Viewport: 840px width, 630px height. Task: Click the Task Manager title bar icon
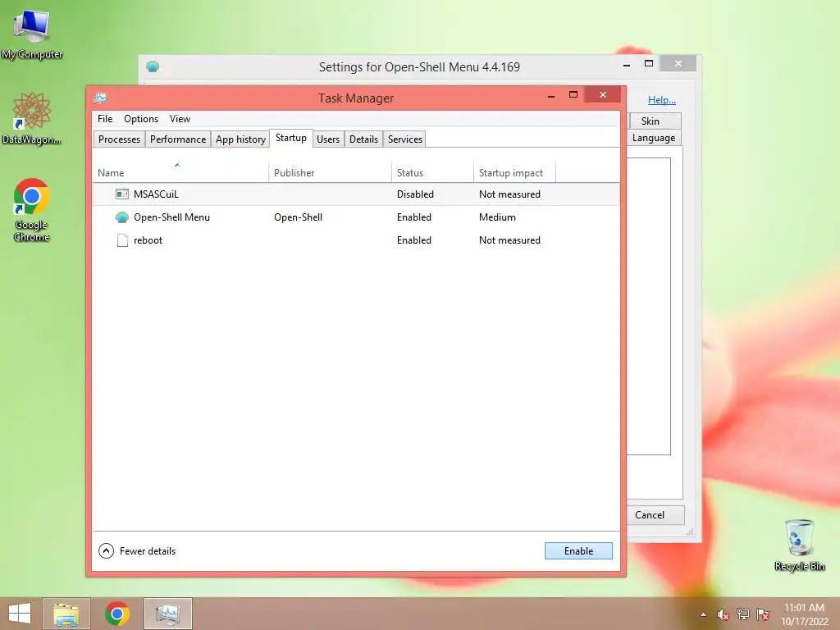tap(100, 98)
